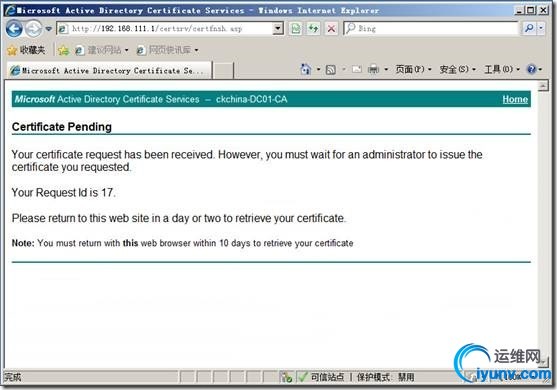Screen dimensions: 557x390
Task: Print the page with the printer icon
Action: click(x=373, y=69)
